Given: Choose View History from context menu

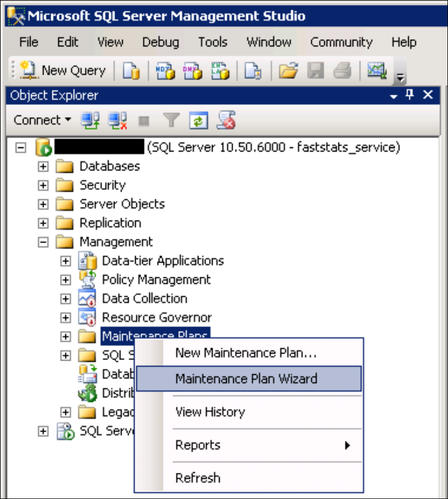Looking at the screenshot, I should click(x=249, y=412).
